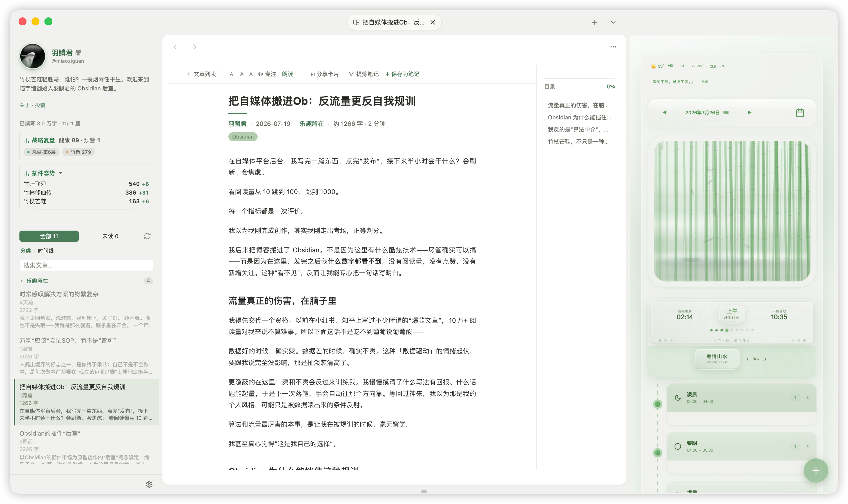Click the floating green plus add button

(816, 471)
